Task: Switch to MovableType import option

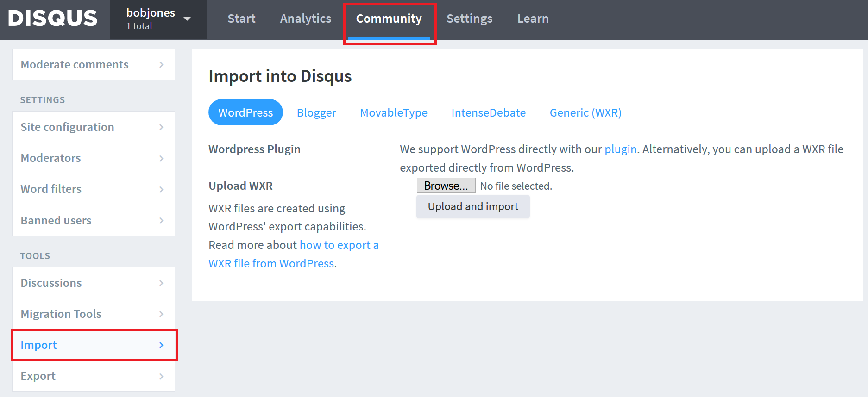Action: [394, 112]
